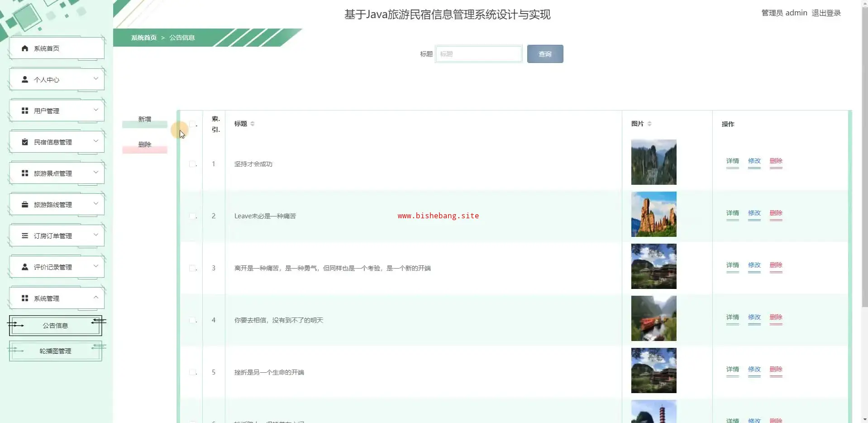This screenshot has height=423, width=868.
Task: Click the grid icon beside 旅游景点管理
Action: pyautogui.click(x=25, y=173)
